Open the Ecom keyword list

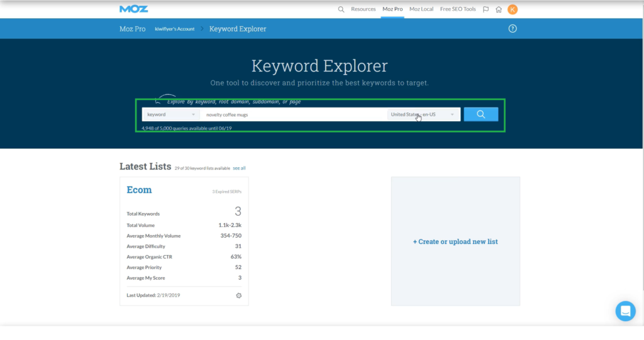tap(139, 190)
